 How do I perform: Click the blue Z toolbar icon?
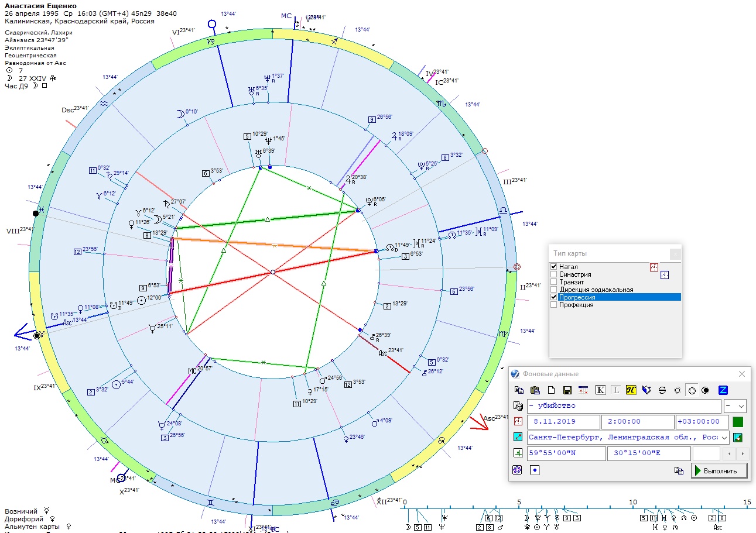coord(723,390)
